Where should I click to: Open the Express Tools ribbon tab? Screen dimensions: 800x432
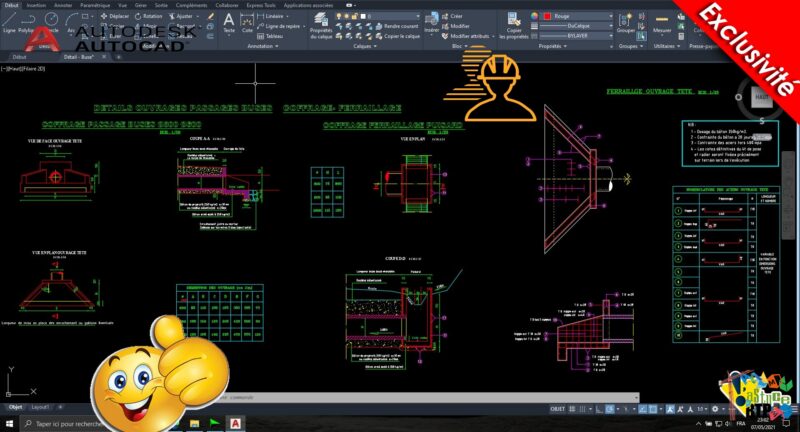(x=261, y=5)
